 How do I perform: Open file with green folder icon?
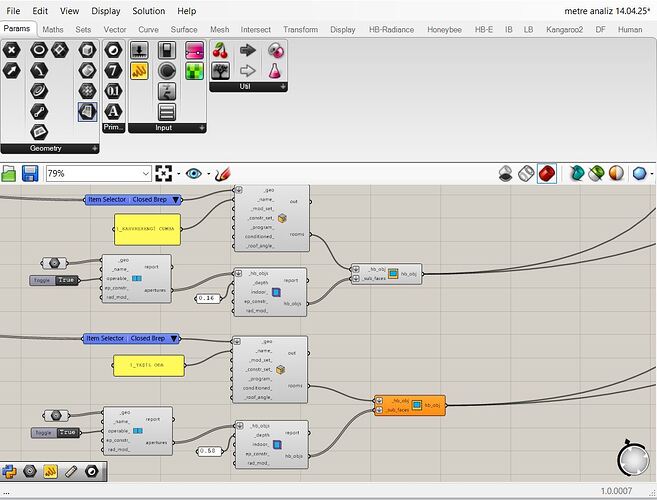9,174
